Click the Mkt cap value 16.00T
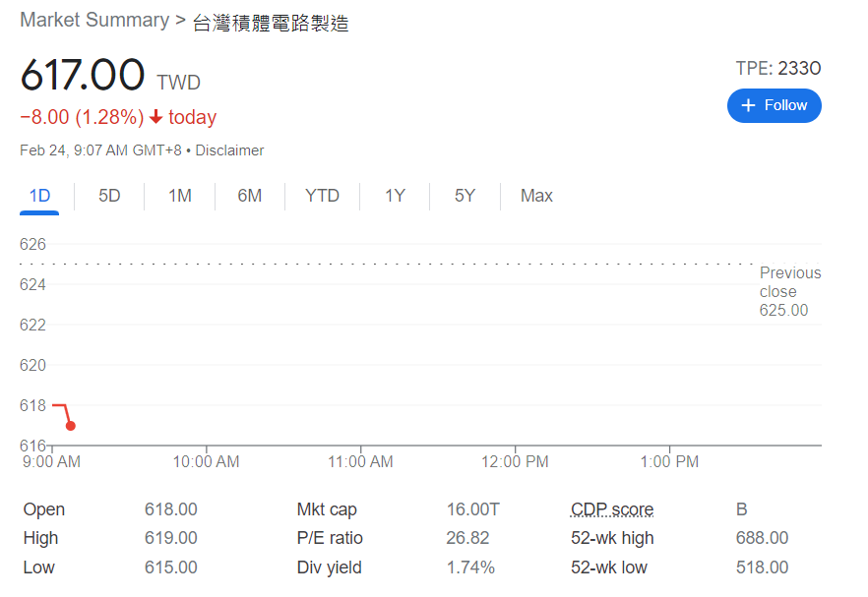This screenshot has height=597, width=868. [x=472, y=509]
